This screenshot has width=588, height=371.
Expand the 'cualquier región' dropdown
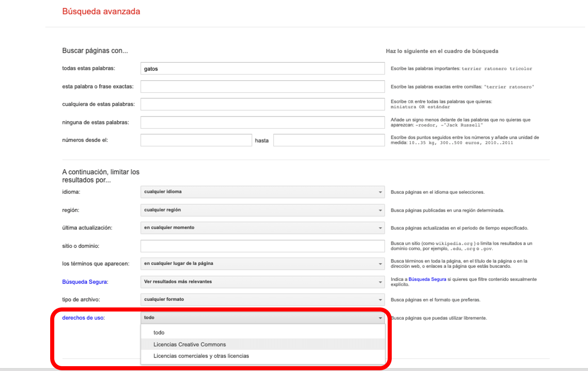click(x=262, y=210)
